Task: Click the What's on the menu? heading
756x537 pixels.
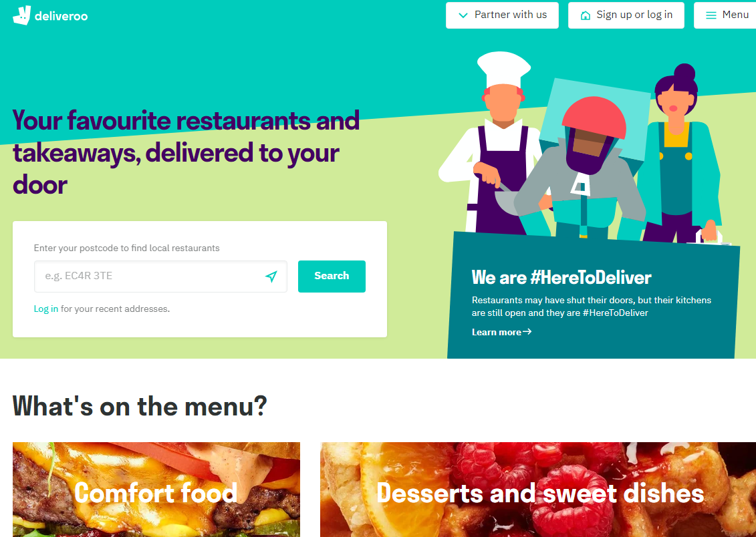Action: (x=140, y=405)
